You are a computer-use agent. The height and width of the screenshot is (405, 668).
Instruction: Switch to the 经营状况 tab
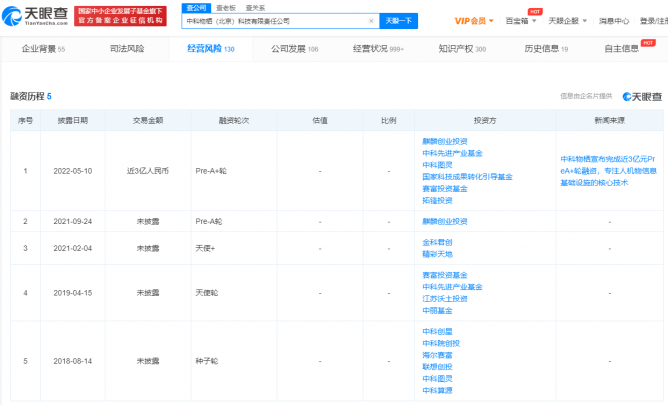(378, 49)
